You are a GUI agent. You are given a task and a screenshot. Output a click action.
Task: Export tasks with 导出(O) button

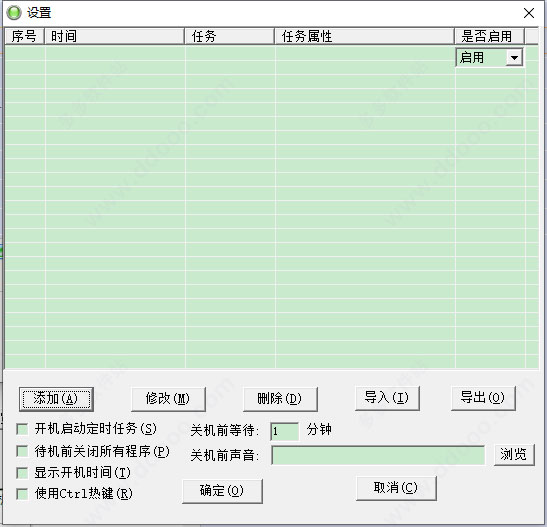point(483,398)
